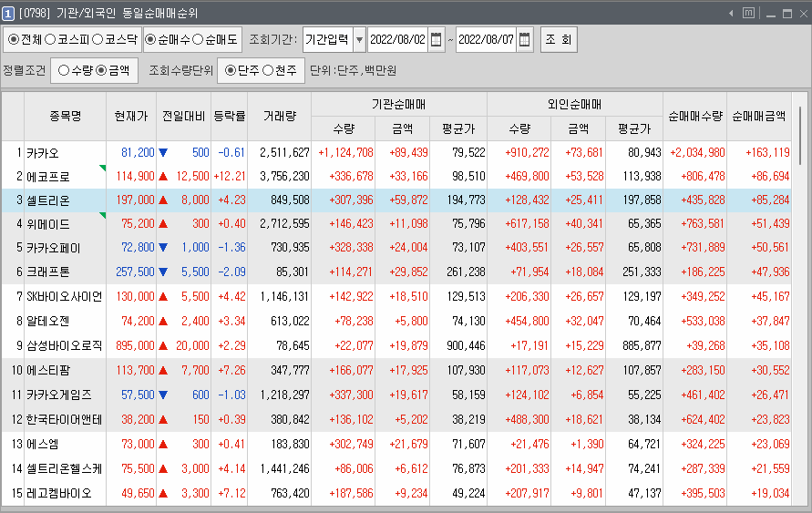Click 에스티팜 change rate +7.26
Screen dimensions: 812x513
[231, 370]
